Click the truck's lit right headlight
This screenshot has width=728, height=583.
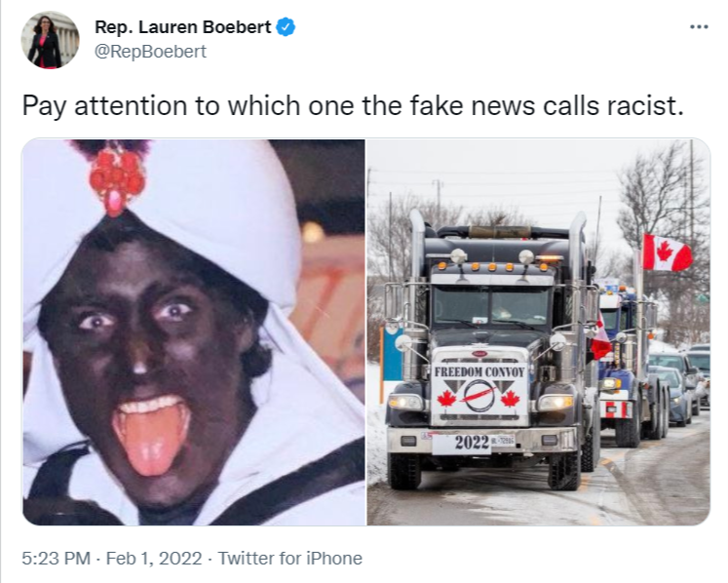(x=556, y=402)
